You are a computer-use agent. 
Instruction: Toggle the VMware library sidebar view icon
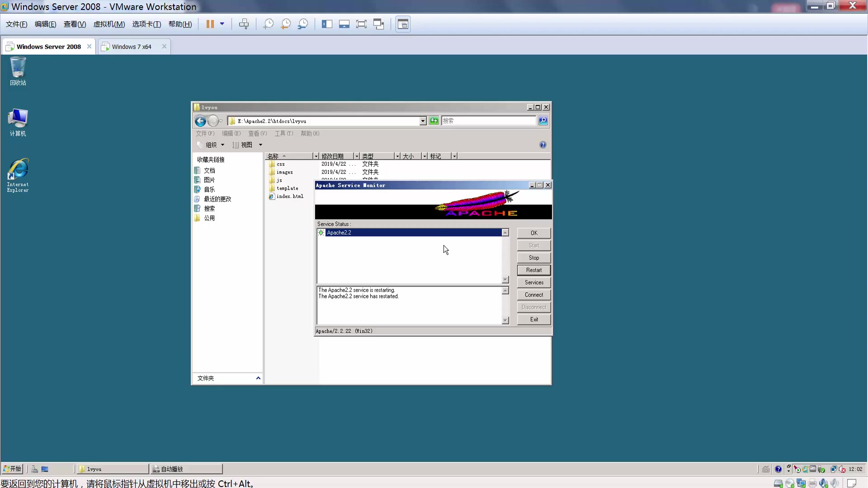[x=327, y=24]
